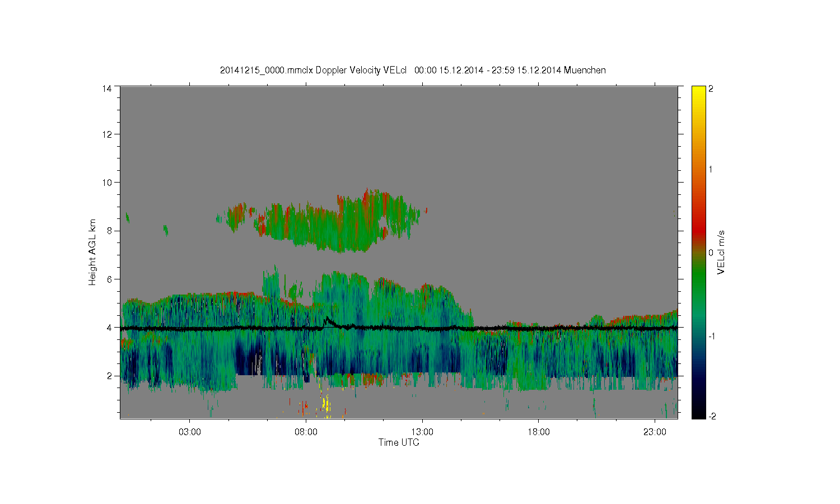Click the 08:00 time axis label
The image size is (840, 504).
[x=306, y=432]
